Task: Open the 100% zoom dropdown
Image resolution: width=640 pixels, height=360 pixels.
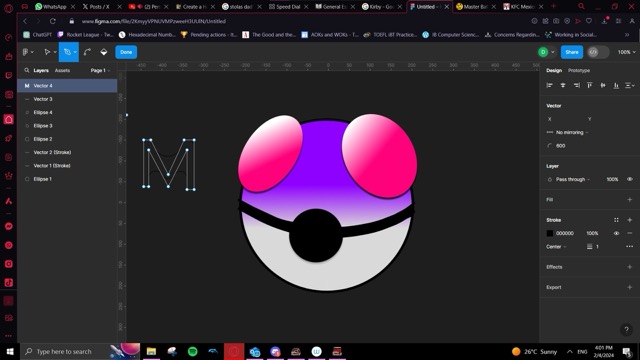Action: pos(626,52)
